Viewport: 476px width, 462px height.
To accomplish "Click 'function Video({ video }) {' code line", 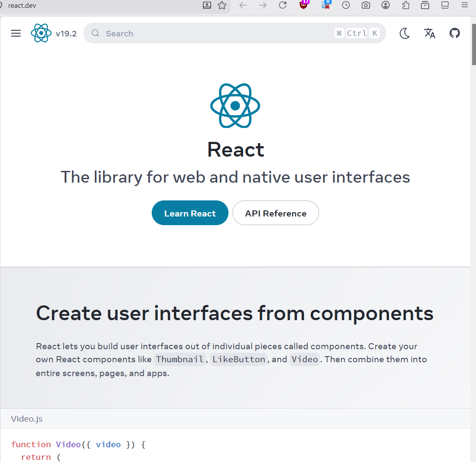I will (x=78, y=444).
